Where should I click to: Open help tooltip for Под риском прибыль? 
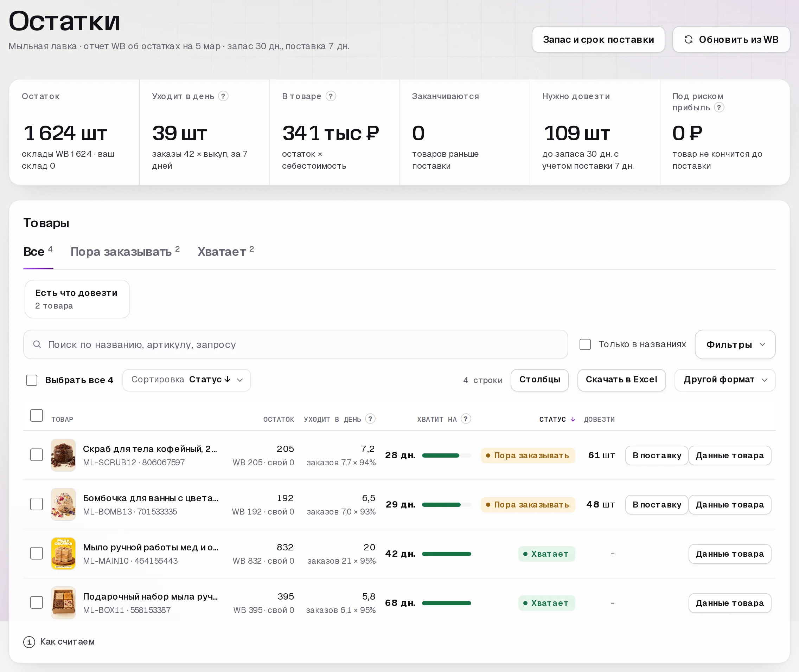coord(719,108)
